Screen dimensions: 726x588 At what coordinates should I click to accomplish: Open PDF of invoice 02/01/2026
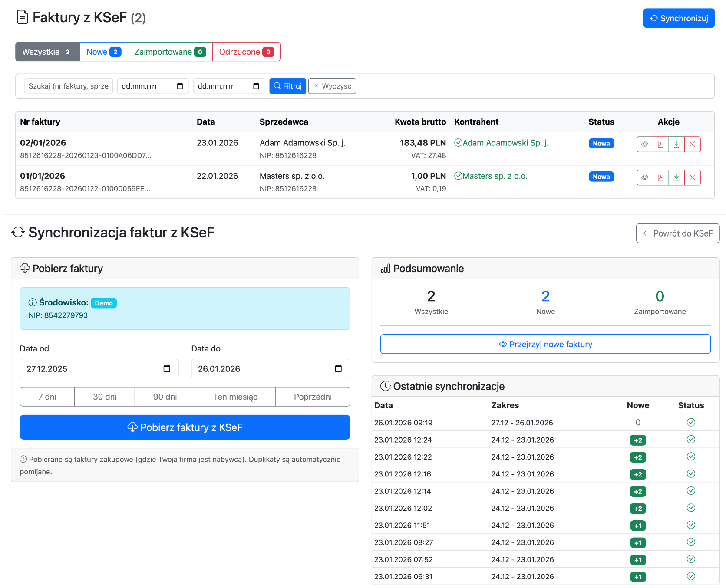point(660,144)
